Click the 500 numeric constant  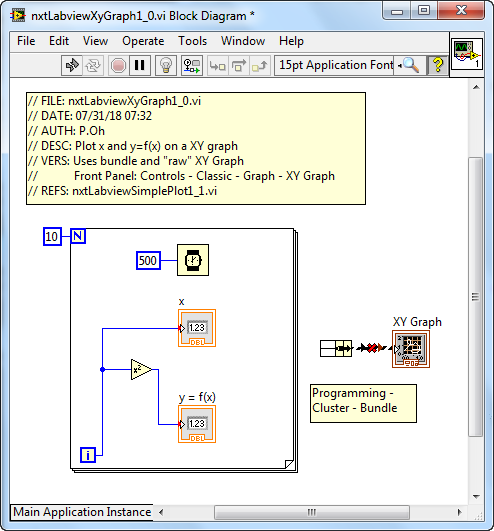[148, 260]
